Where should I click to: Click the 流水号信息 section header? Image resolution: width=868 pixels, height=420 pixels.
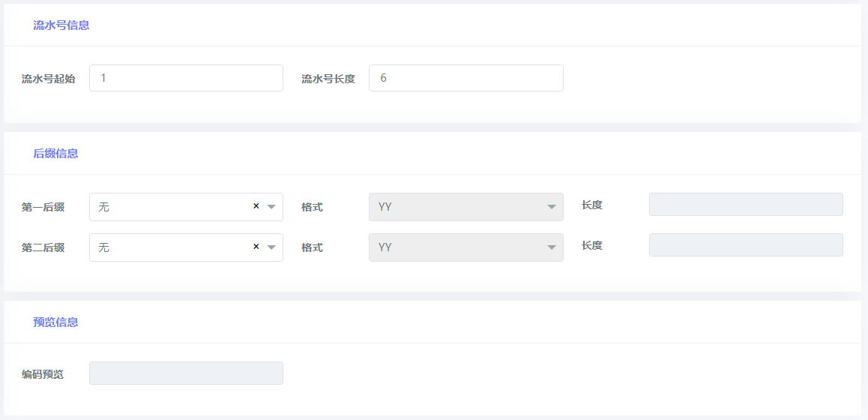click(x=61, y=25)
